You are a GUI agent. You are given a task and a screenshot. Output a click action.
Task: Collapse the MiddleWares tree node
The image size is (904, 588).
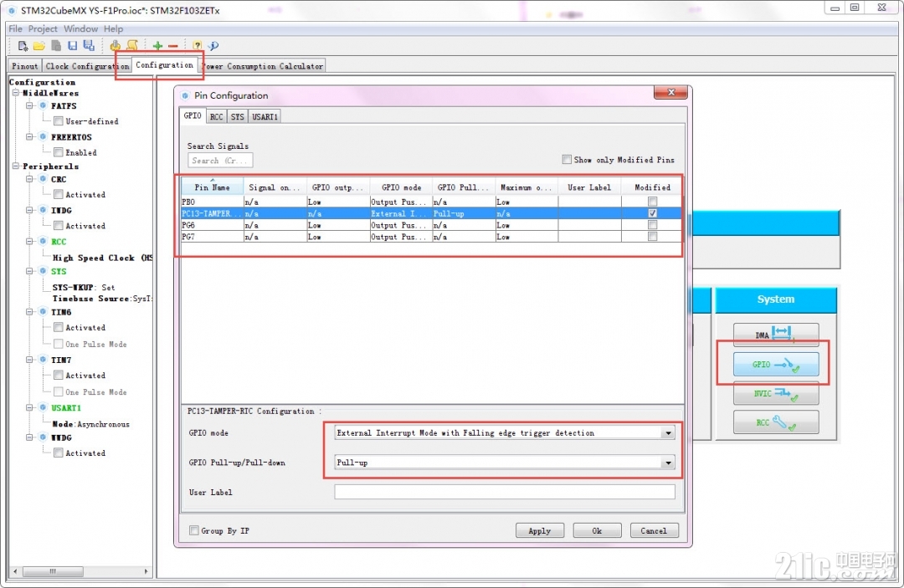tap(16, 94)
